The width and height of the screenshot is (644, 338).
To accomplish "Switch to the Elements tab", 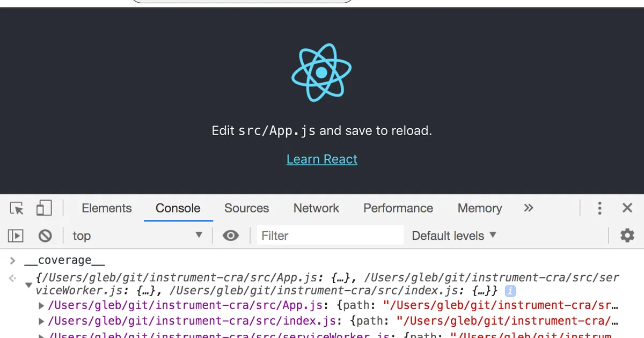I will click(x=106, y=208).
